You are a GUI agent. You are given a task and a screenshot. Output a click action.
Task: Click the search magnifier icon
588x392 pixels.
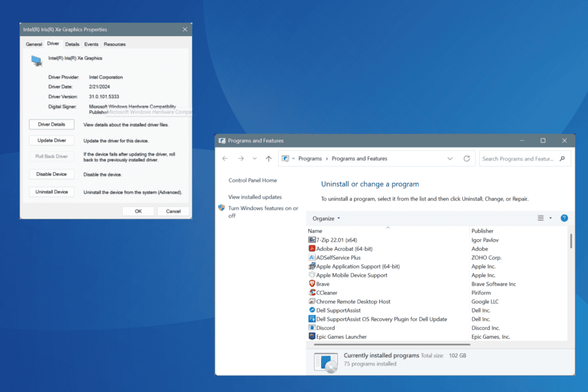pyautogui.click(x=562, y=159)
